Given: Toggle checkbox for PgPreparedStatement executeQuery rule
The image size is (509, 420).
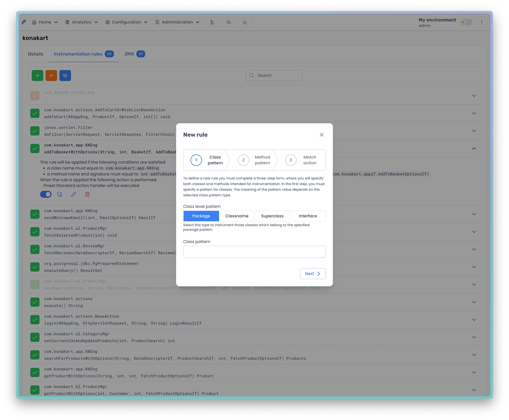Looking at the screenshot, I should tap(35, 267).
